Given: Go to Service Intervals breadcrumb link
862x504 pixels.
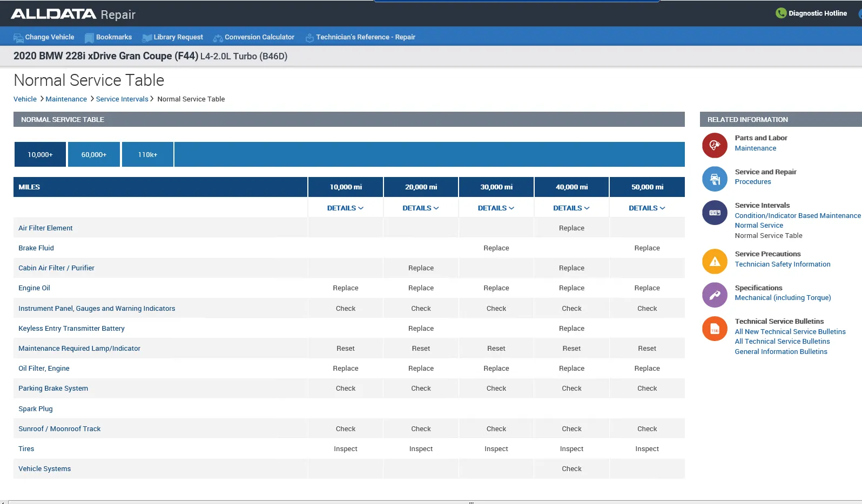Looking at the screenshot, I should tap(122, 99).
